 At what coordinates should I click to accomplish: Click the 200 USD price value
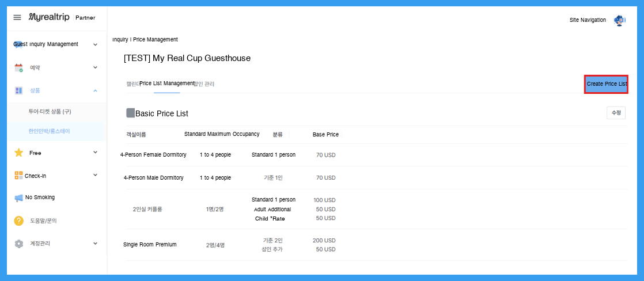point(324,240)
